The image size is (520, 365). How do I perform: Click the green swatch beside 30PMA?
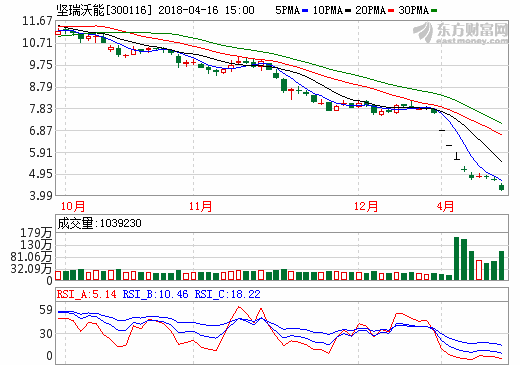tap(434, 11)
